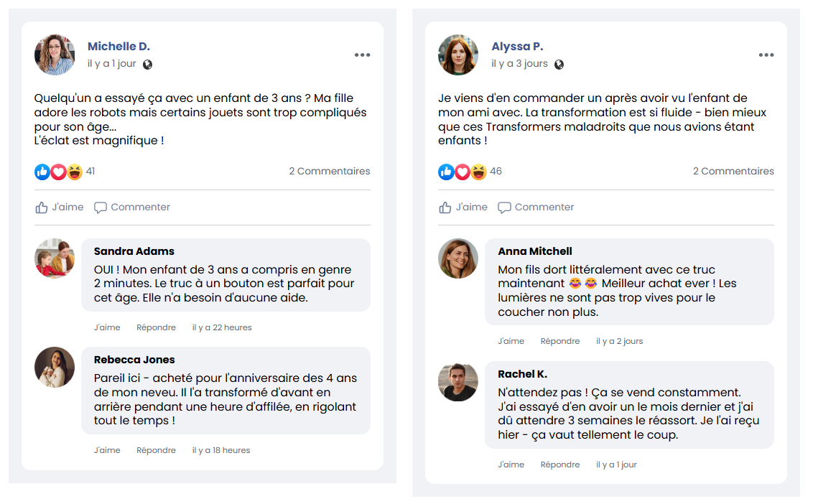Click Sandra Adams' avatar thumbnail
813x504 pixels.
click(55, 258)
